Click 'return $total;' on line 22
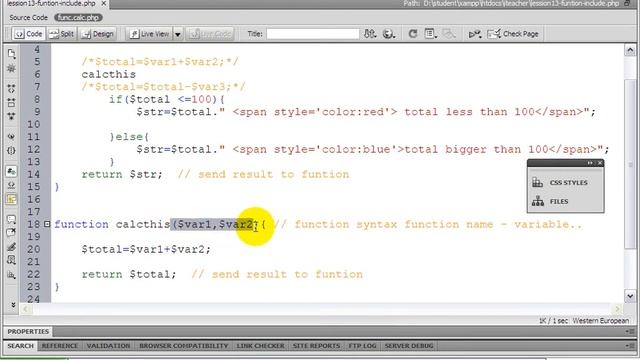 click(129, 274)
